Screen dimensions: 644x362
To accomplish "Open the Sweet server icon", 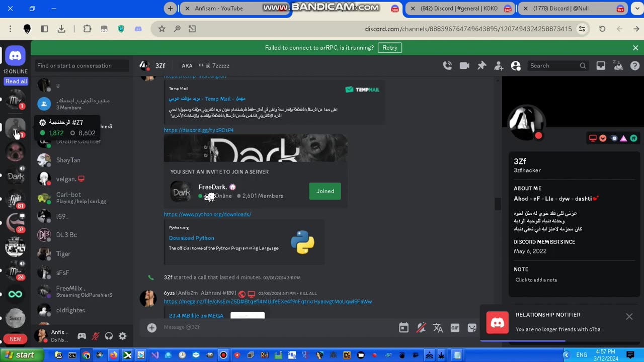I will coord(15,318).
